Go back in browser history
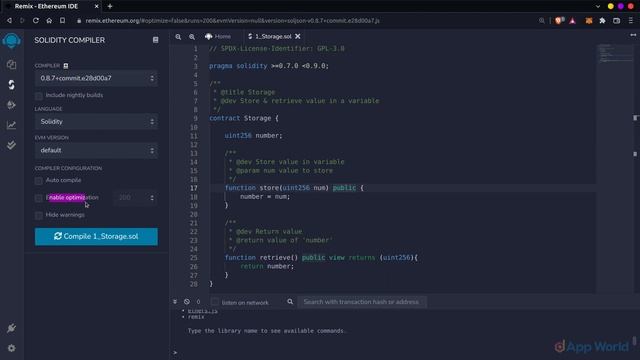Screen dimensions: 640x360 click(9, 20)
